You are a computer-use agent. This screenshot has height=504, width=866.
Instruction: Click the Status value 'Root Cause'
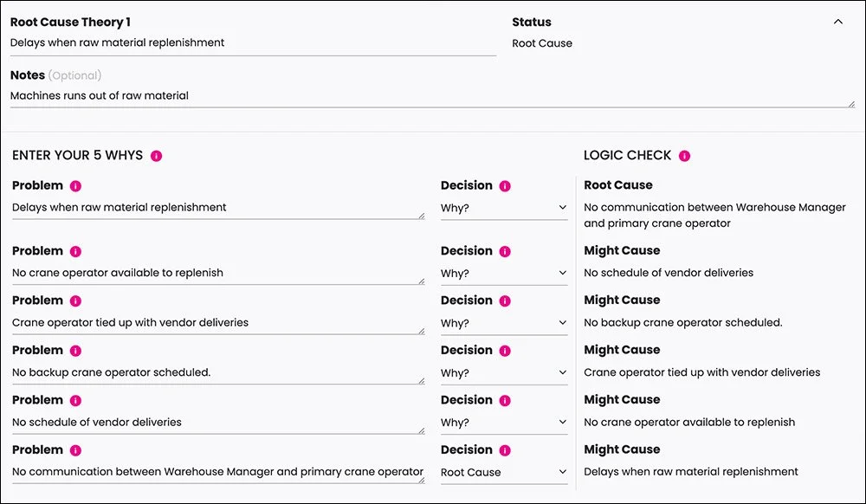point(542,43)
